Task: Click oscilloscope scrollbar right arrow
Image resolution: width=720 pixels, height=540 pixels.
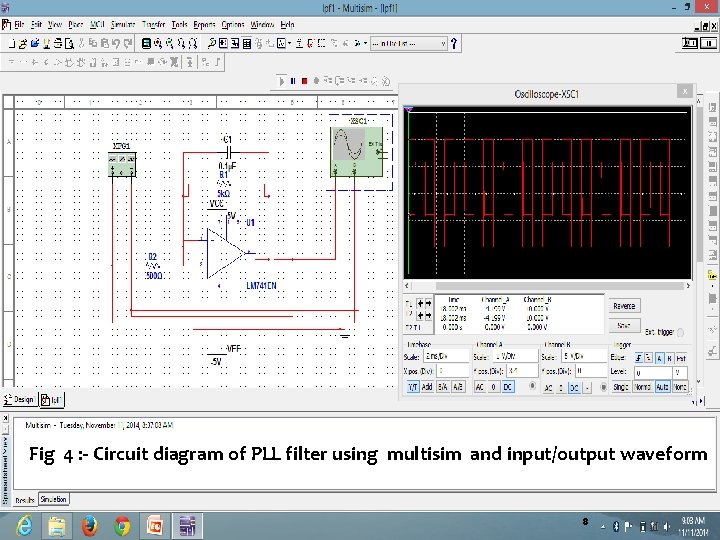Action: pyautogui.click(x=688, y=286)
